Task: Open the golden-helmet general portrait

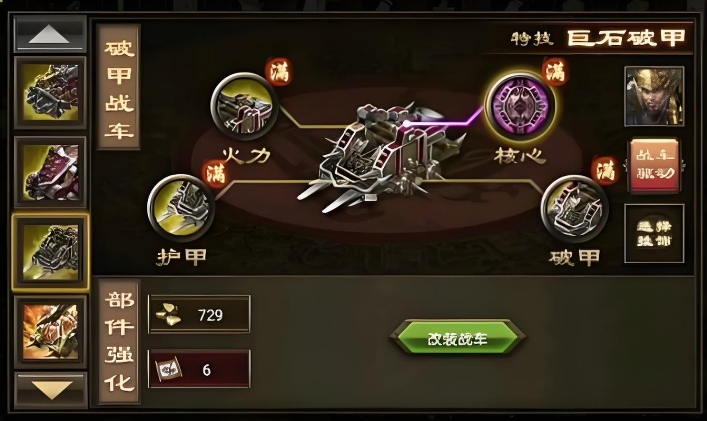Action: click(654, 96)
